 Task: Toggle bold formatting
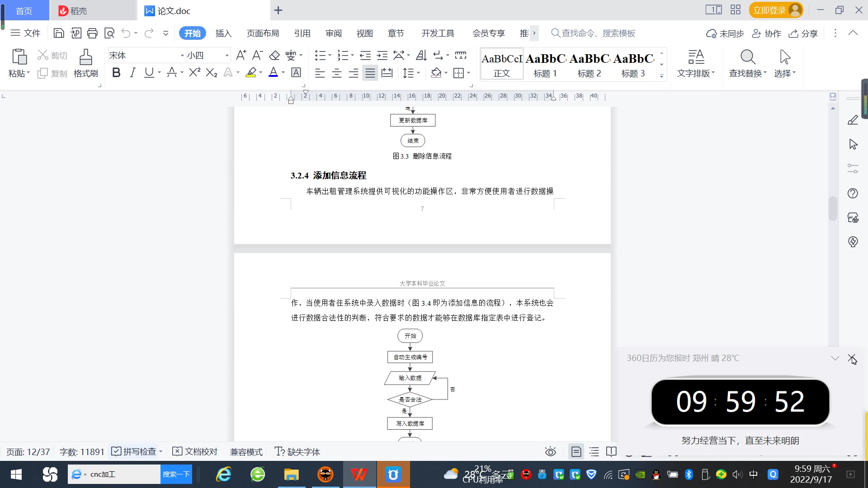(x=116, y=73)
